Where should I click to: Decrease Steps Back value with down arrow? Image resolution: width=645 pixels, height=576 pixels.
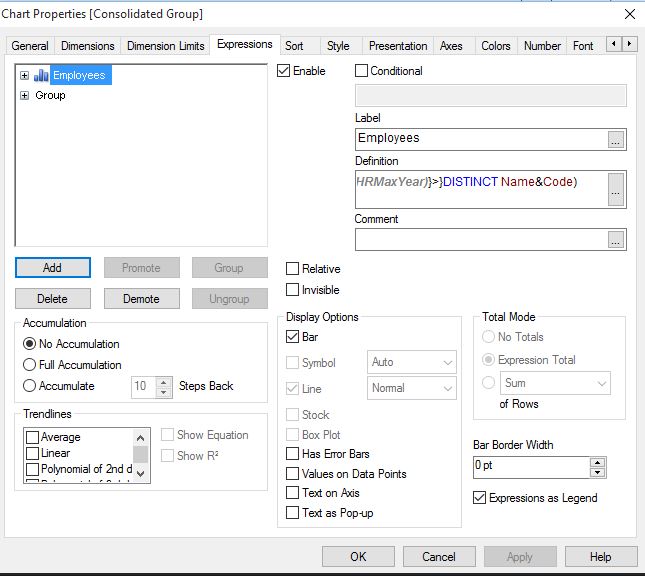[164, 392]
